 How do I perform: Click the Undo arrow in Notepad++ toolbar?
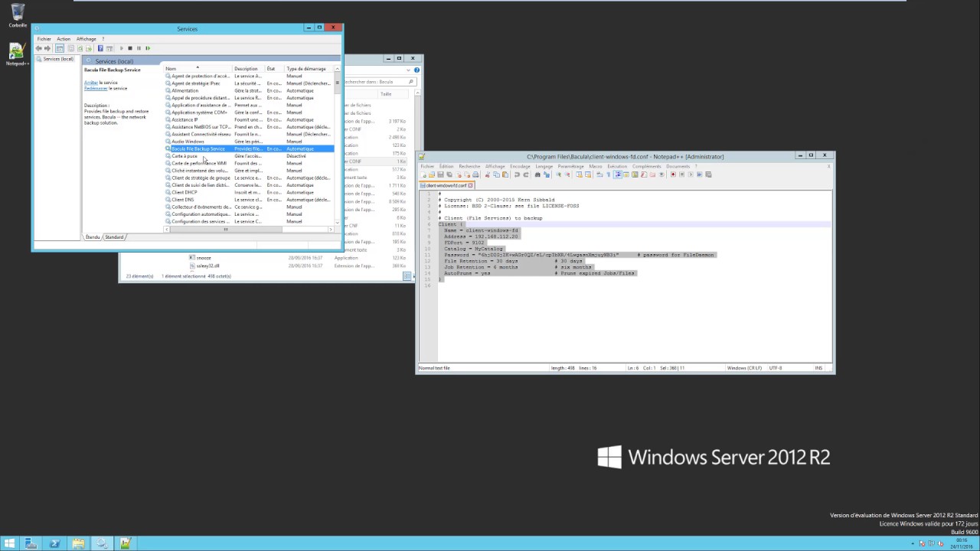click(x=517, y=174)
